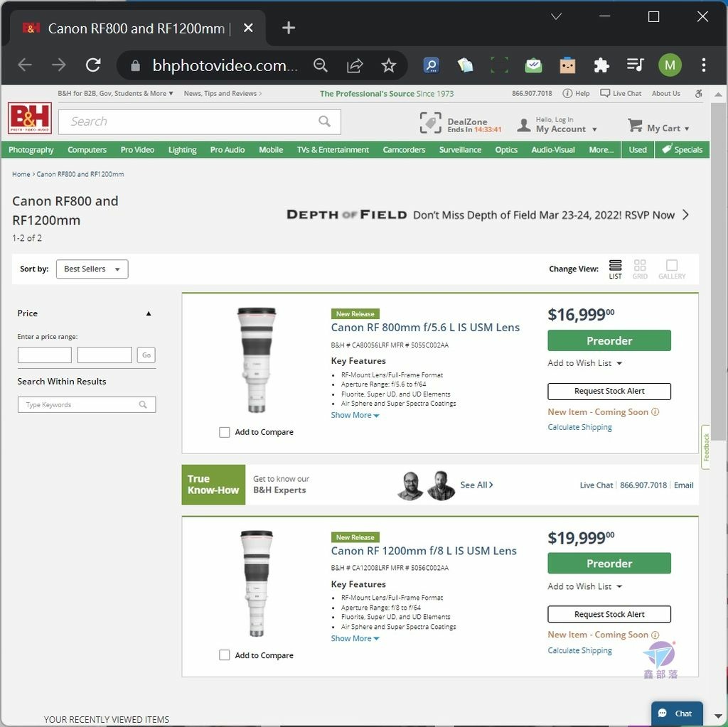Viewport: 728px width, 727px height.
Task: Expand My Account dropdown
Action: 594,129
